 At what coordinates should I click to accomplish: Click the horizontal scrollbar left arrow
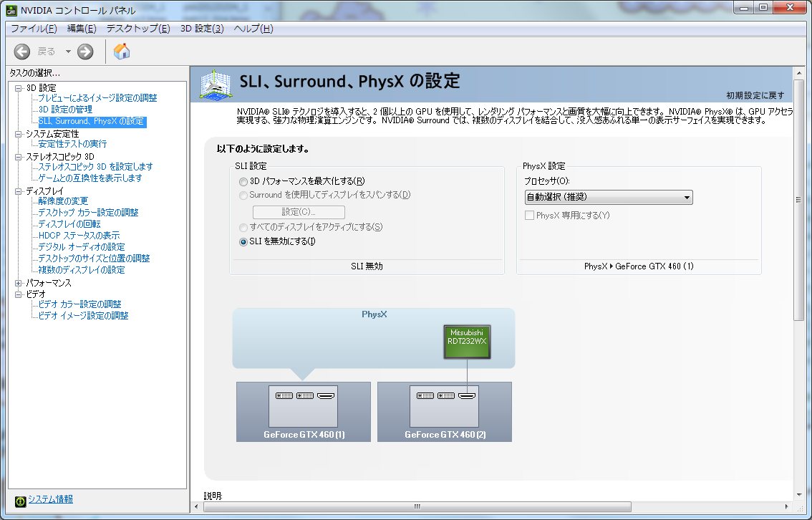click(x=196, y=506)
